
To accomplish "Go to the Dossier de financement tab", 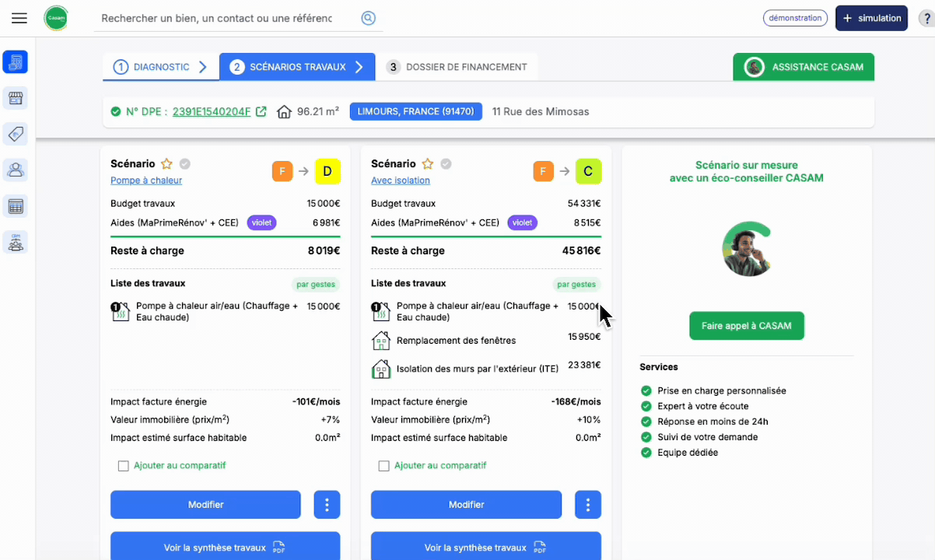I will [x=457, y=67].
